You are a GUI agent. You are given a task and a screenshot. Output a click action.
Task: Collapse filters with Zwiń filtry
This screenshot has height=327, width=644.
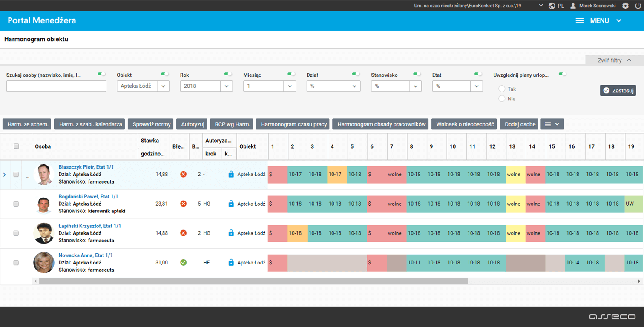pos(615,60)
